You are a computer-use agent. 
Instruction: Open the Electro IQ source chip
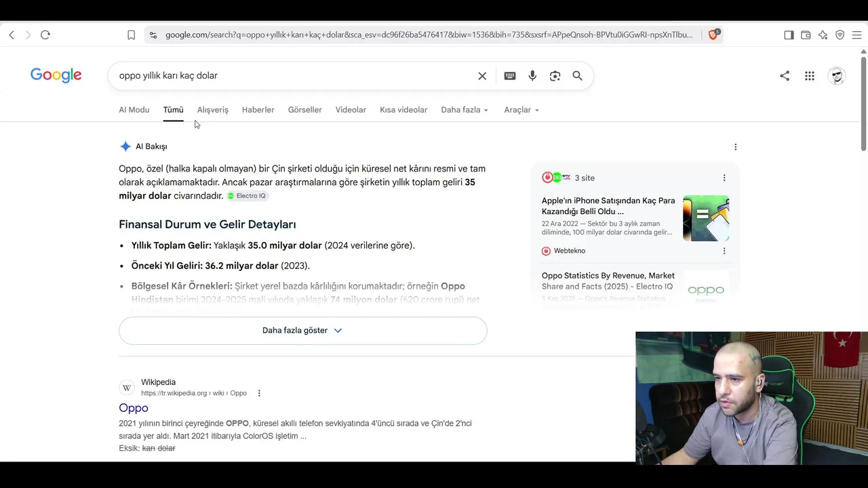coord(247,196)
